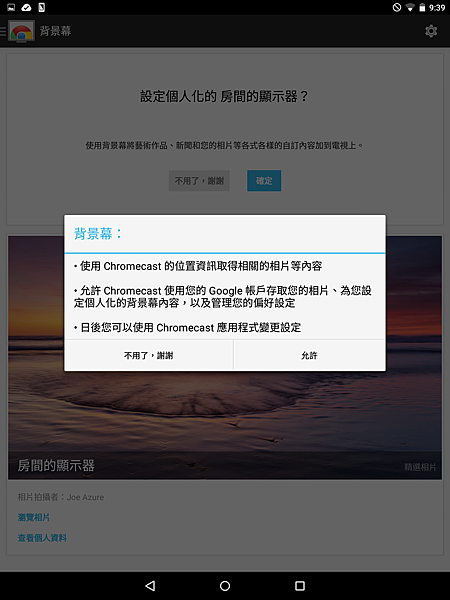Screen dimensions: 450x600
Task: Tap the 允許 button in the dialog
Action: tap(309, 355)
